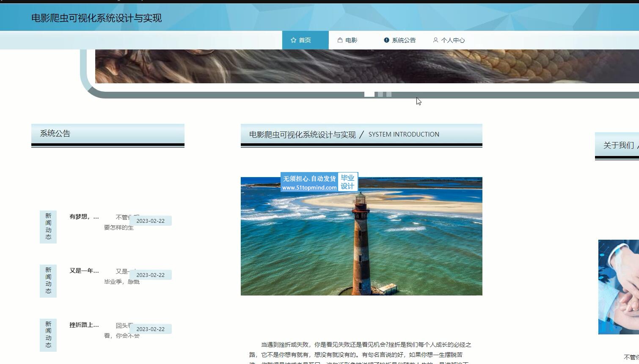The width and height of the screenshot is (639, 364).
Task: Click the star icon beside 首页
Action: point(293,40)
